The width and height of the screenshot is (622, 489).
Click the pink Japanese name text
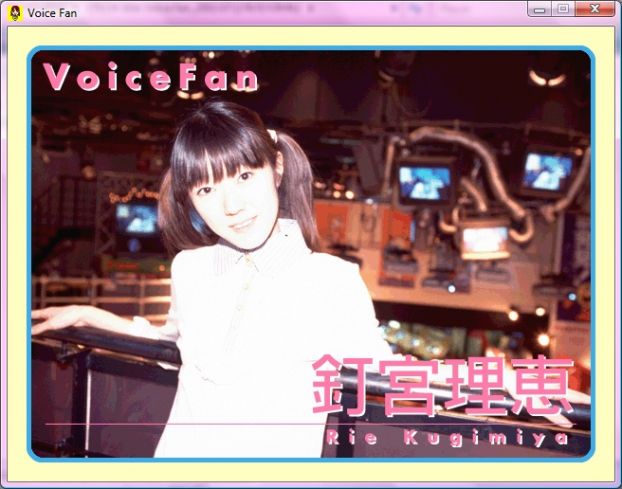[443, 386]
